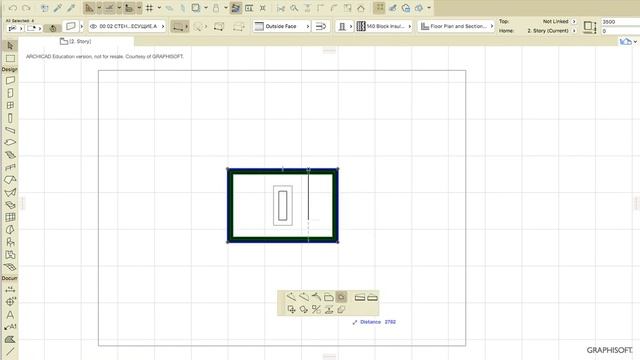Activate the Shell tool
640x360 pixels.
click(x=10, y=192)
